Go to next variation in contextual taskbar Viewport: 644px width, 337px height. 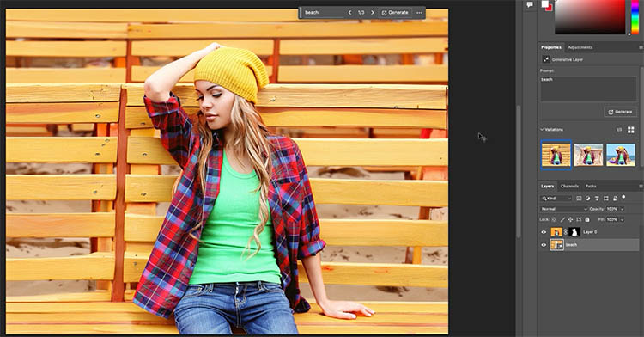click(x=372, y=13)
